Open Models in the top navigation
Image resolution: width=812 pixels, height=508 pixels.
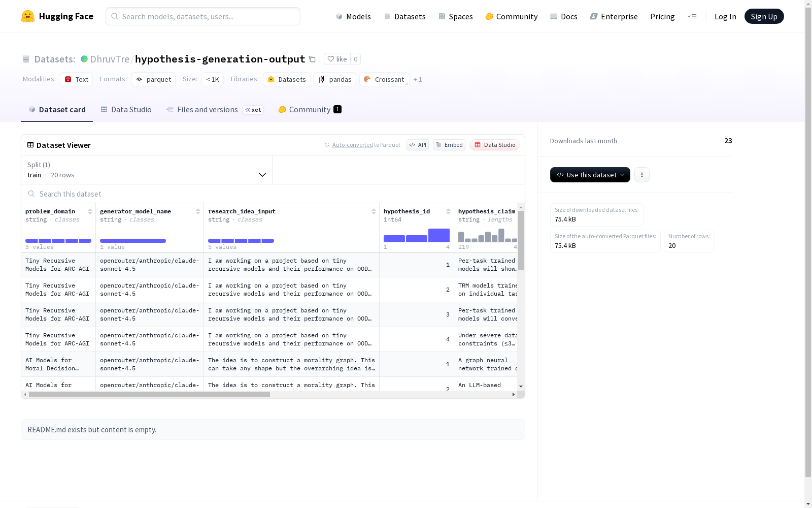353,16
